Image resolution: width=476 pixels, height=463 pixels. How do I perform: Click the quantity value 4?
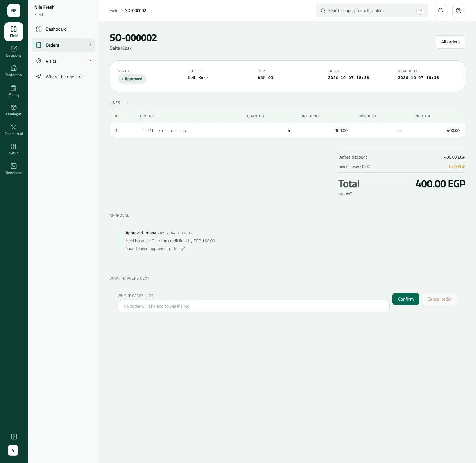click(x=289, y=131)
